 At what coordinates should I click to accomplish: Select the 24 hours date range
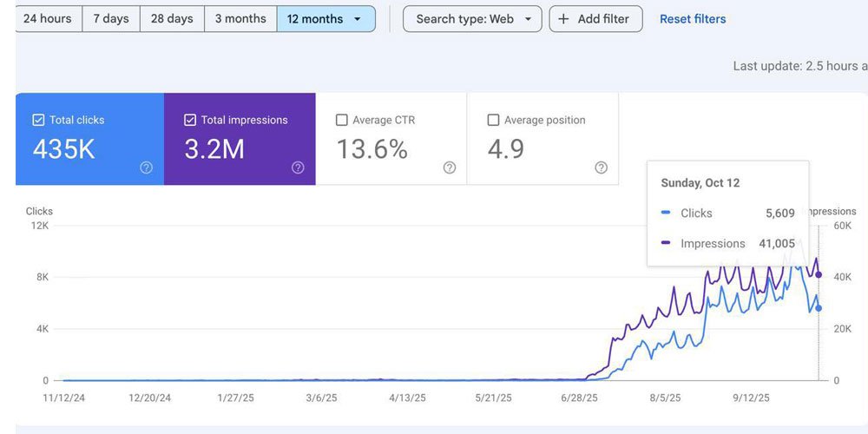tap(48, 19)
